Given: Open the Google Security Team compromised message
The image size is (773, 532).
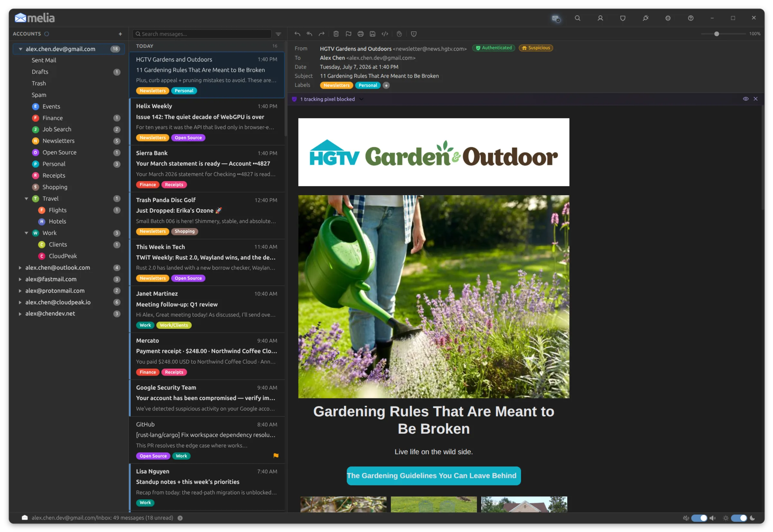Looking at the screenshot, I should point(207,398).
